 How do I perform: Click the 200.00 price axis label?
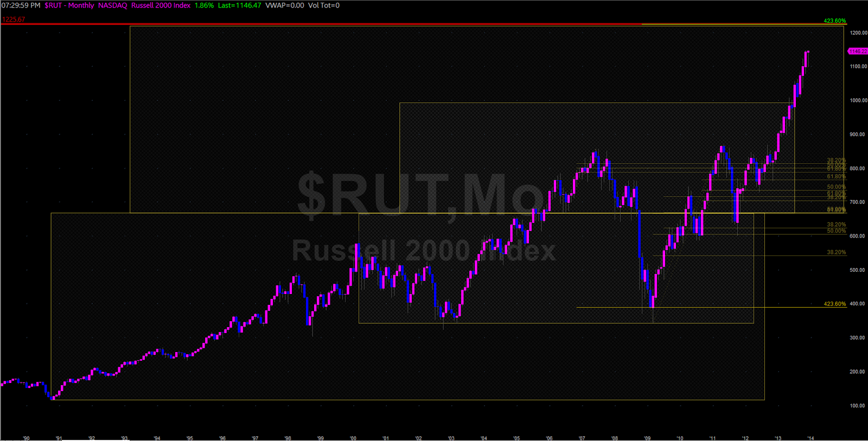[x=858, y=372]
